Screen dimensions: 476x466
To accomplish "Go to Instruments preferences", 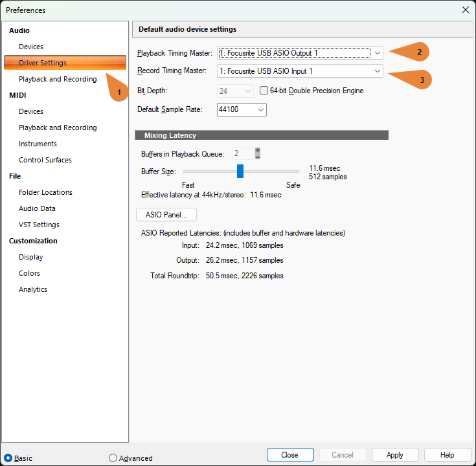I will pyautogui.click(x=38, y=144).
